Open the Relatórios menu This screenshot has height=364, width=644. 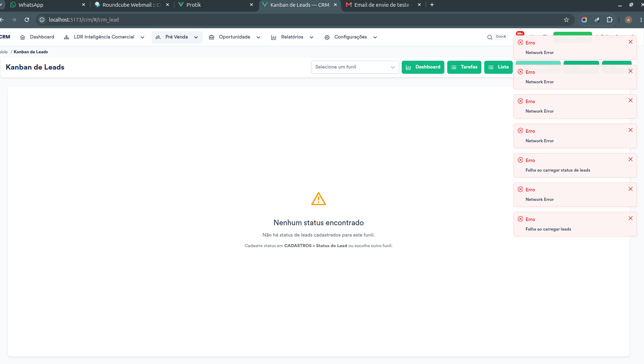(292, 37)
